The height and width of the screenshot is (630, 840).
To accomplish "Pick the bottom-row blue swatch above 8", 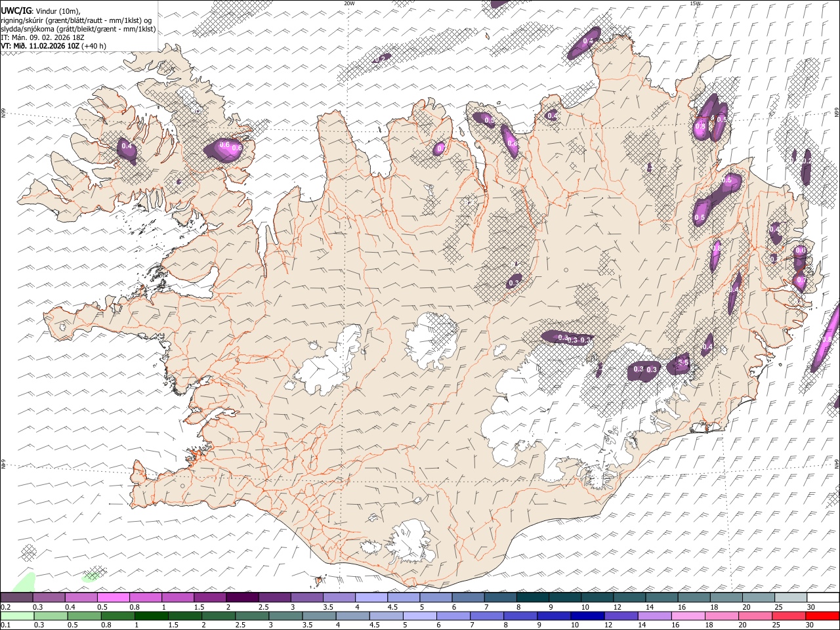I will coord(520,616).
